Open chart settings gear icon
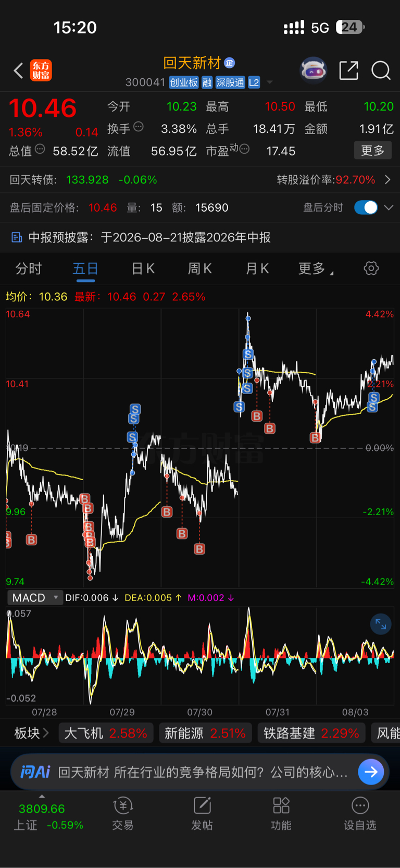The image size is (400, 868). tap(371, 268)
